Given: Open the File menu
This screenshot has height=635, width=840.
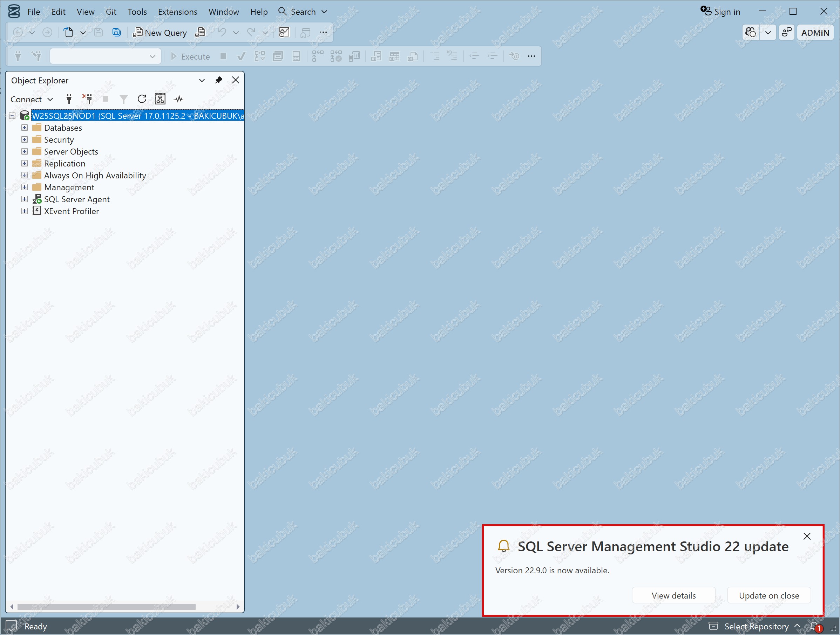Looking at the screenshot, I should 34,12.
